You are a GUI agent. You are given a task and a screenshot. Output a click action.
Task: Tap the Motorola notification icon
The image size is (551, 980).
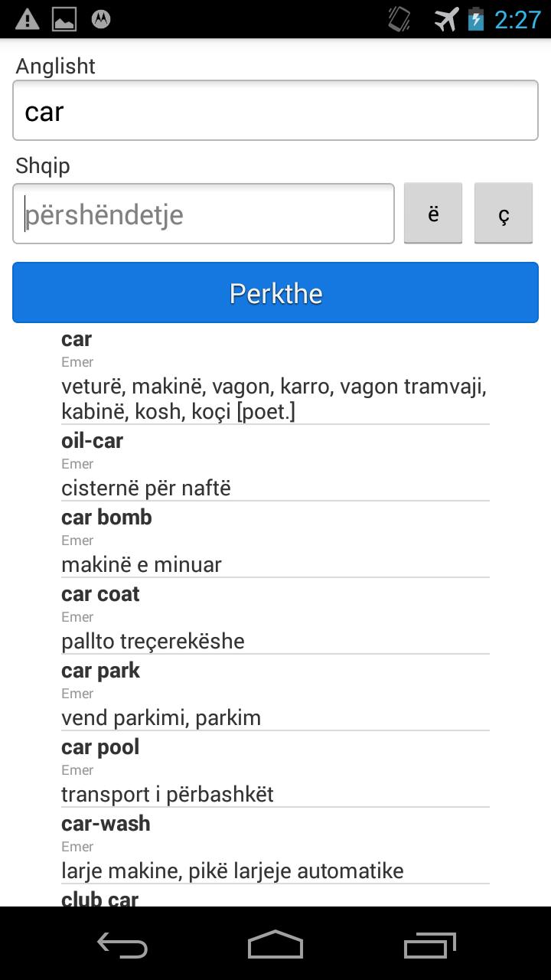point(101,19)
